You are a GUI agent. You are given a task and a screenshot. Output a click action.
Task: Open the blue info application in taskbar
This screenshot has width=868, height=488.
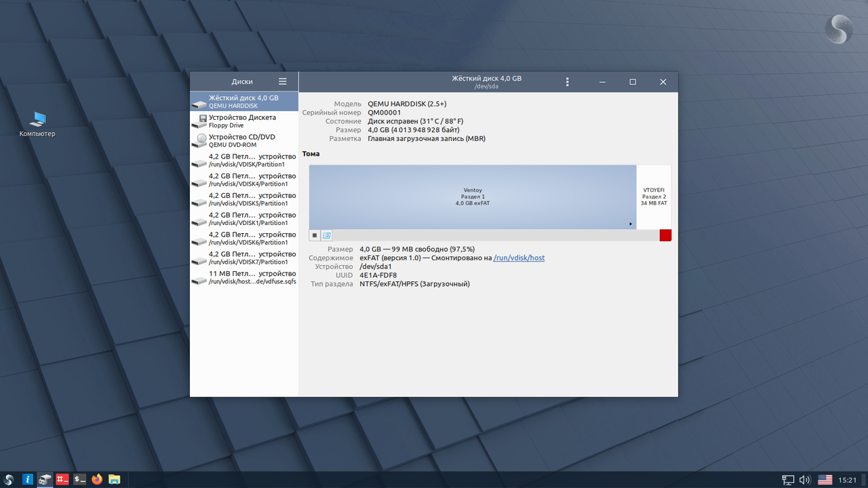(28, 479)
